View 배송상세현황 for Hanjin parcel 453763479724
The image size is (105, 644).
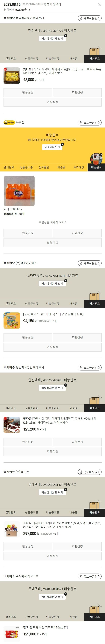(x=52, y=39)
